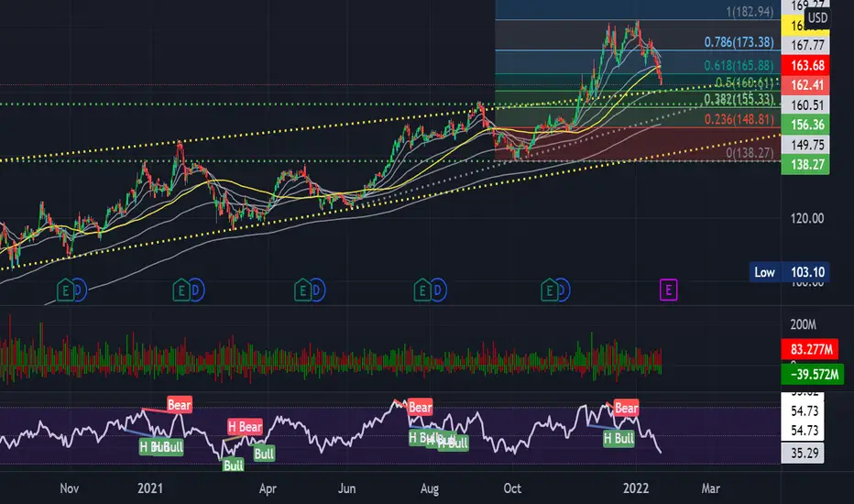Screen dimensions: 854x504
Task: Click the 2022 time axis label
Action: 636,488
